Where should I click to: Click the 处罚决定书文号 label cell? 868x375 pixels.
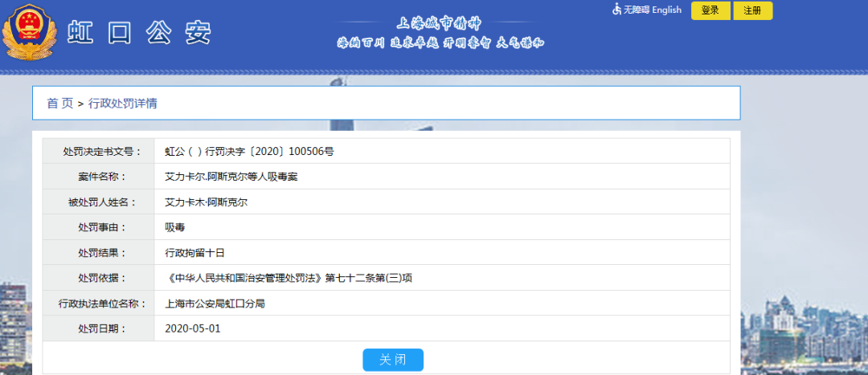coord(99,151)
